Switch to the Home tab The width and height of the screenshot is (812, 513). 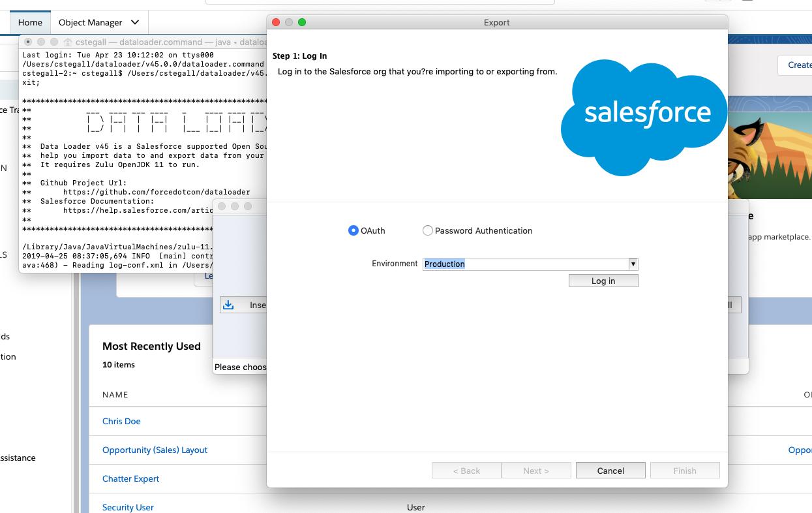click(x=30, y=22)
